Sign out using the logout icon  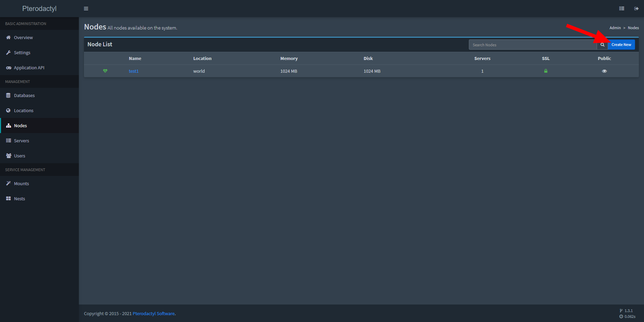(x=636, y=8)
